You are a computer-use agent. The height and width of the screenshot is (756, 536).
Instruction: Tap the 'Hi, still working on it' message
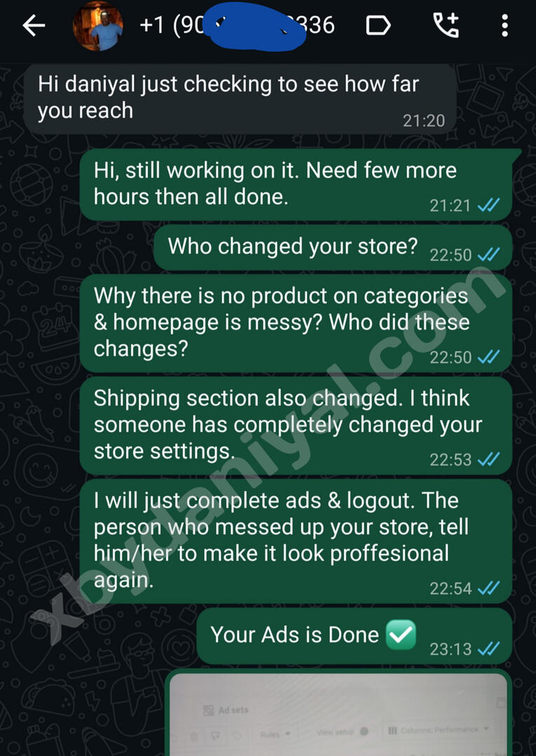click(x=296, y=185)
